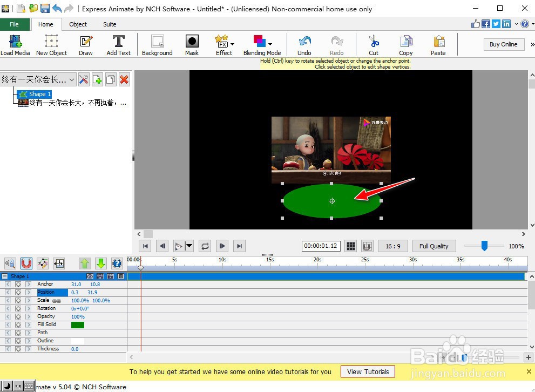Share on Facebook icon
Image resolution: width=535 pixels, height=392 pixels.
click(486, 24)
